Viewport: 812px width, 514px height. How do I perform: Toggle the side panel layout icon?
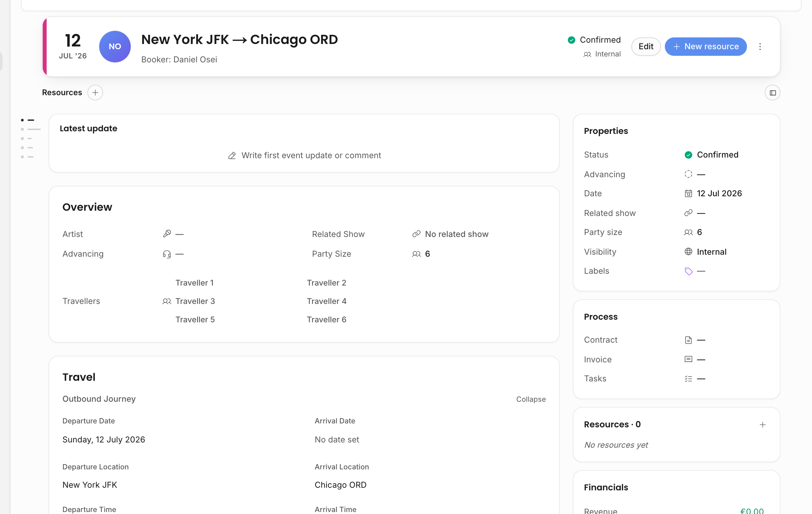tap(772, 93)
